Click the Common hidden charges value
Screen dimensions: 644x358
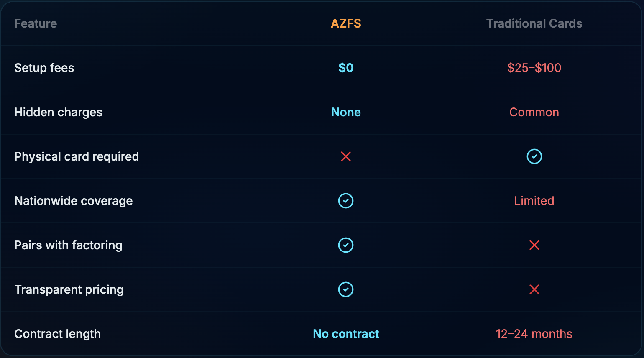[x=534, y=112]
